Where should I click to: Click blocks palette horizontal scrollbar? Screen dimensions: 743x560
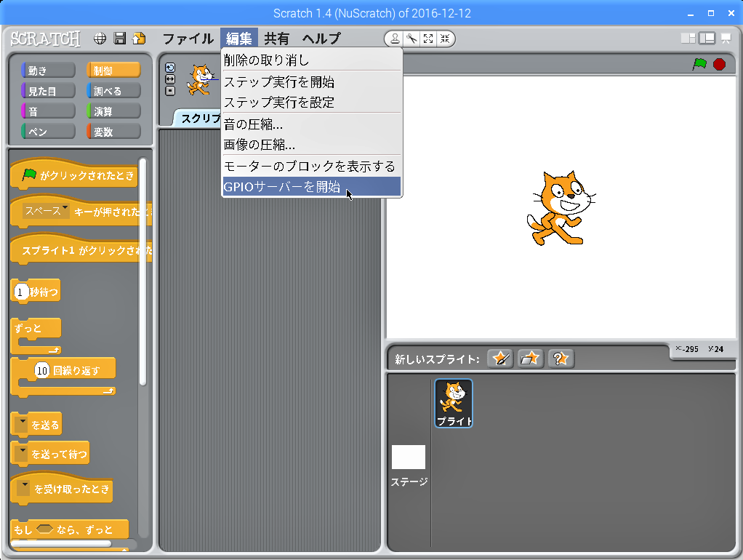[x=62, y=543]
